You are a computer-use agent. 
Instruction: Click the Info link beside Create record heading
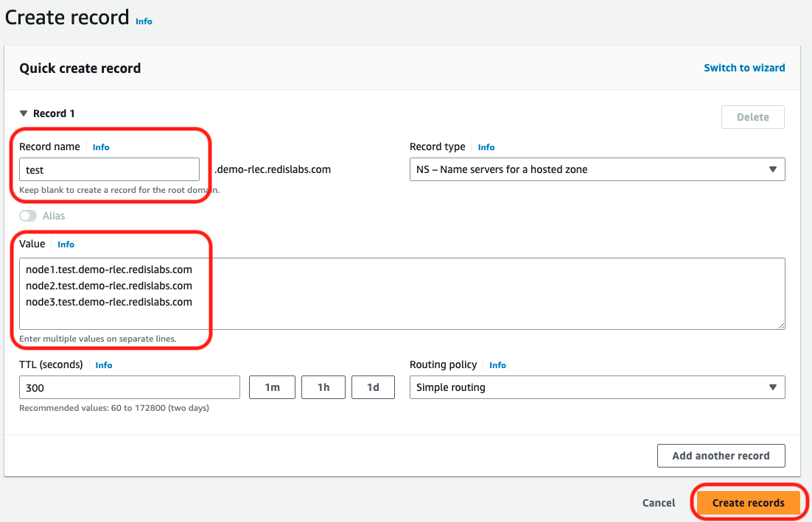144,21
